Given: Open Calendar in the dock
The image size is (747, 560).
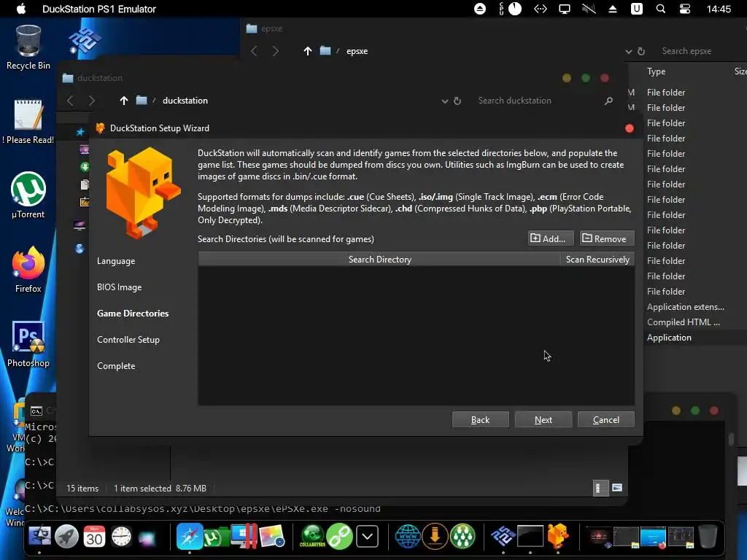Looking at the screenshot, I should click(94, 536).
